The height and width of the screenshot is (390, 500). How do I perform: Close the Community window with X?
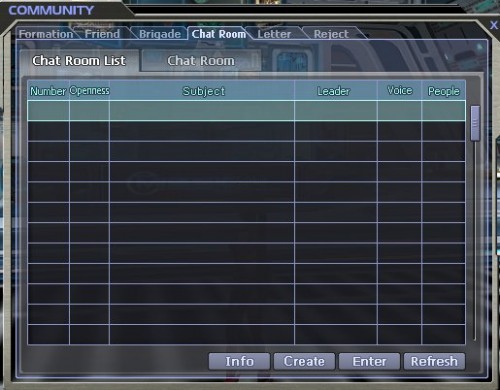494,25
